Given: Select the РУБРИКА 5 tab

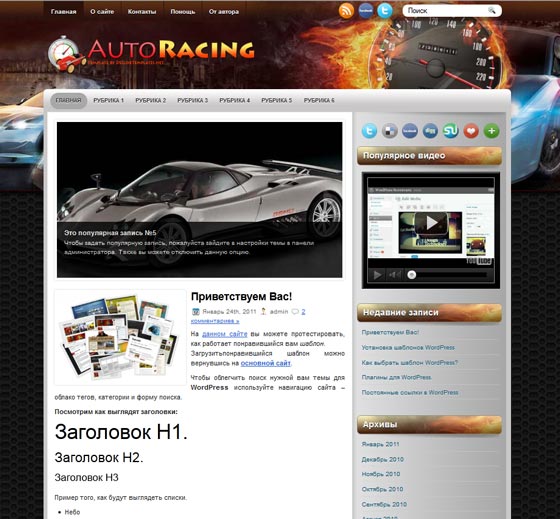Looking at the screenshot, I should click(x=277, y=100).
